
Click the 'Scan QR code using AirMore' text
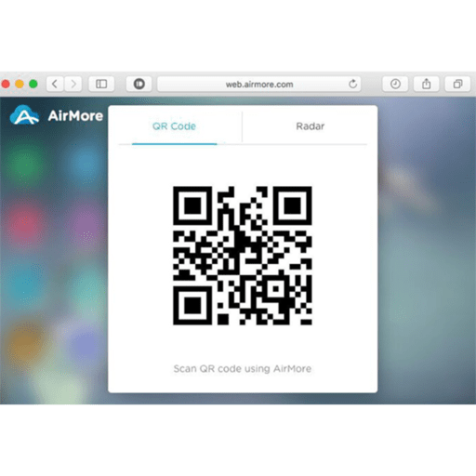pyautogui.click(x=243, y=368)
